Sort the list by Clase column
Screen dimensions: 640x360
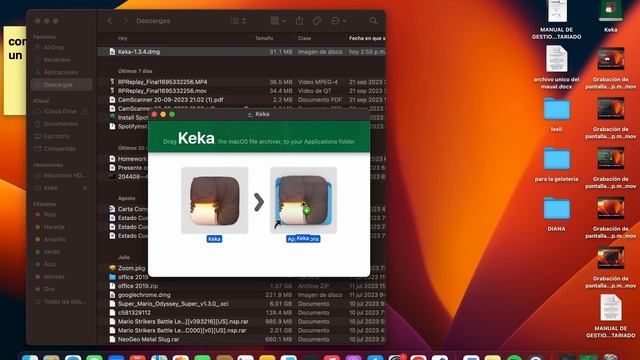tap(304, 38)
